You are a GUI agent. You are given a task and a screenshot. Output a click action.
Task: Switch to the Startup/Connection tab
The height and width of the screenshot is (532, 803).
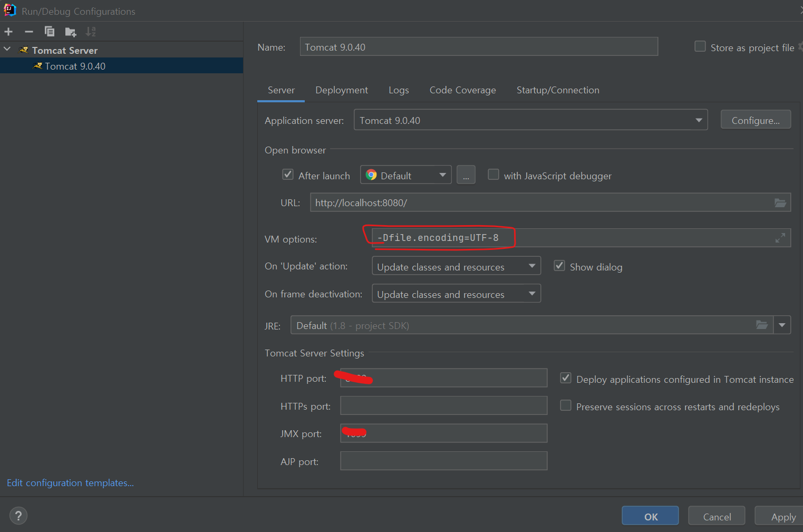[x=558, y=90]
